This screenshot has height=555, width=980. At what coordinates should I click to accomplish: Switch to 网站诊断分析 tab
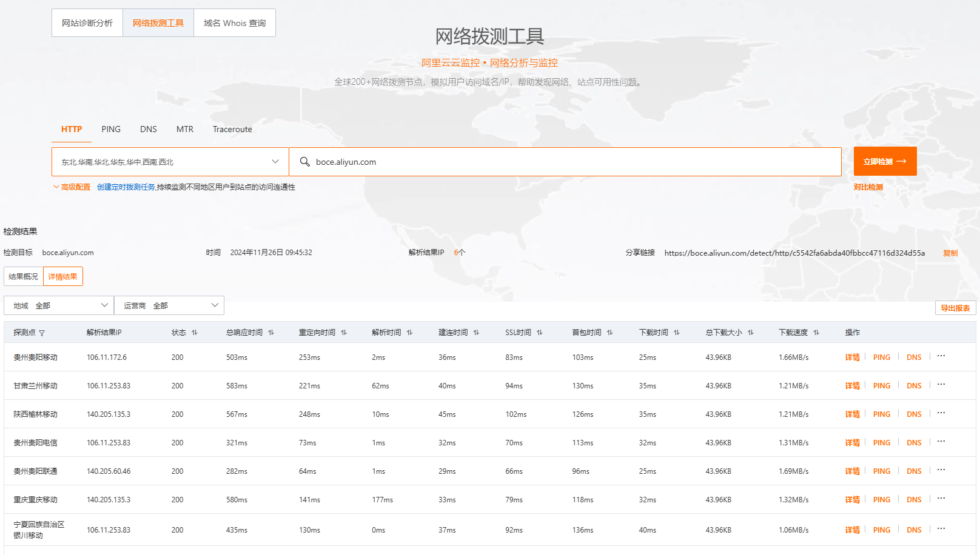87,23
